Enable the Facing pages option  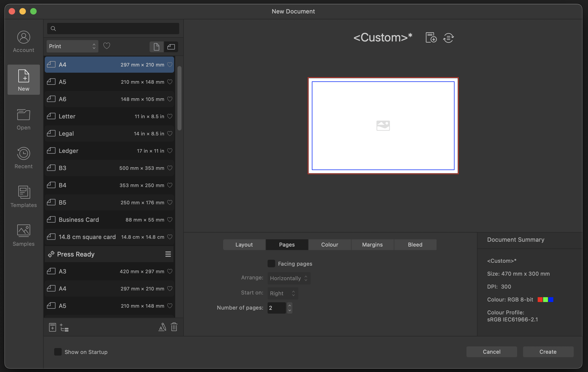pos(271,264)
